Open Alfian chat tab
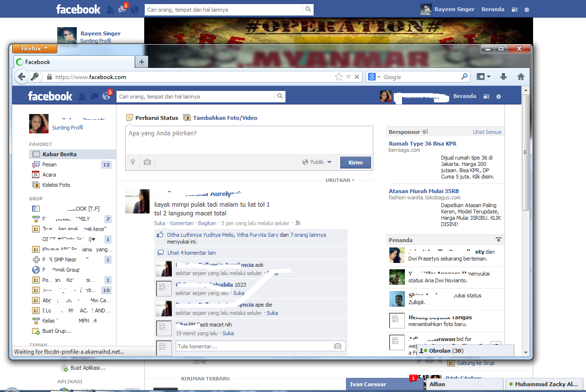586x392 pixels. tap(465, 384)
